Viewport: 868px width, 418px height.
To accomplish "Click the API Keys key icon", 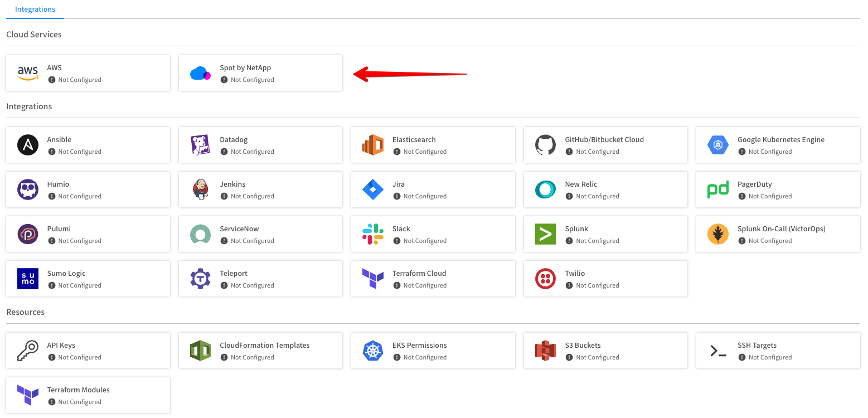I will coord(28,351).
